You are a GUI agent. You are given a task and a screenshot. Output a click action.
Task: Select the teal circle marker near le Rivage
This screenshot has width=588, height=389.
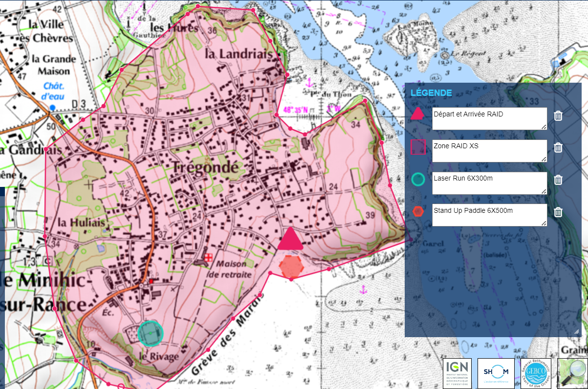(x=150, y=333)
